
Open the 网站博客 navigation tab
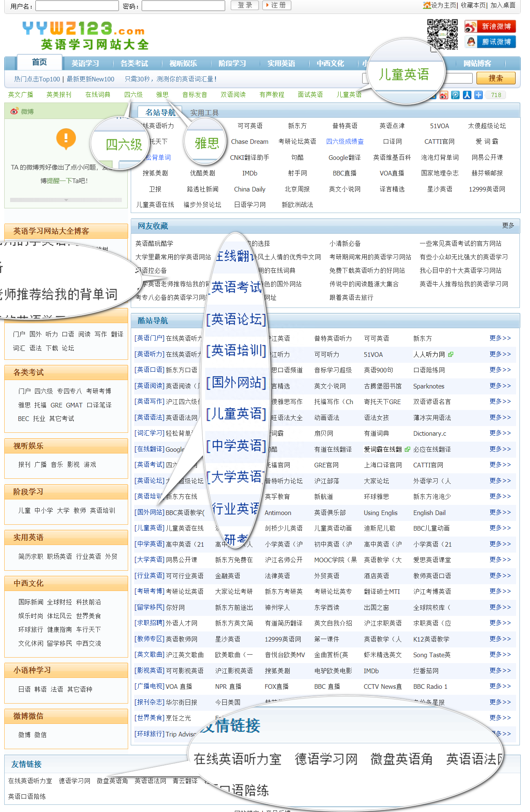tap(477, 63)
